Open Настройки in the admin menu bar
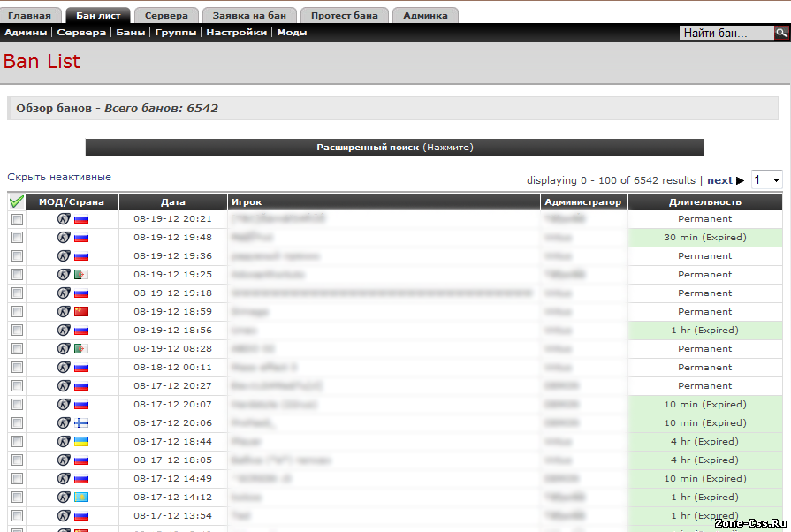791x532 pixels. pyautogui.click(x=236, y=33)
